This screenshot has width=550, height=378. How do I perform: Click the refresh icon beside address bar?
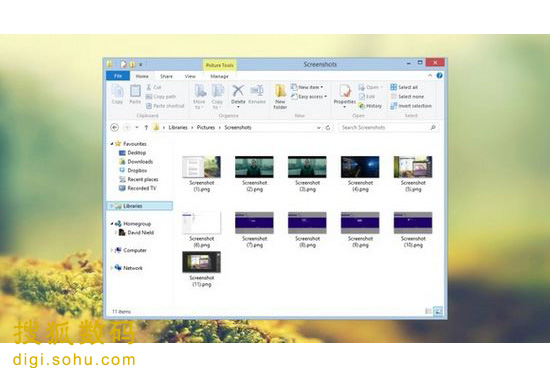tap(328, 128)
